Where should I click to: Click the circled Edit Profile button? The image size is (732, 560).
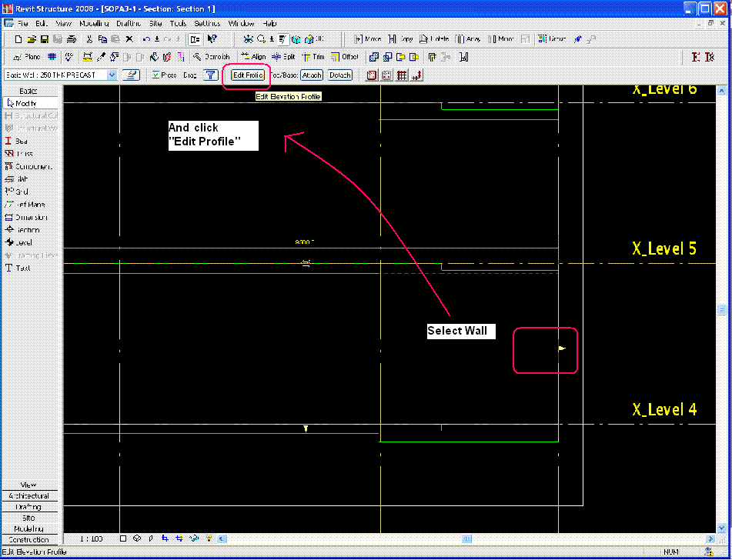(x=246, y=75)
